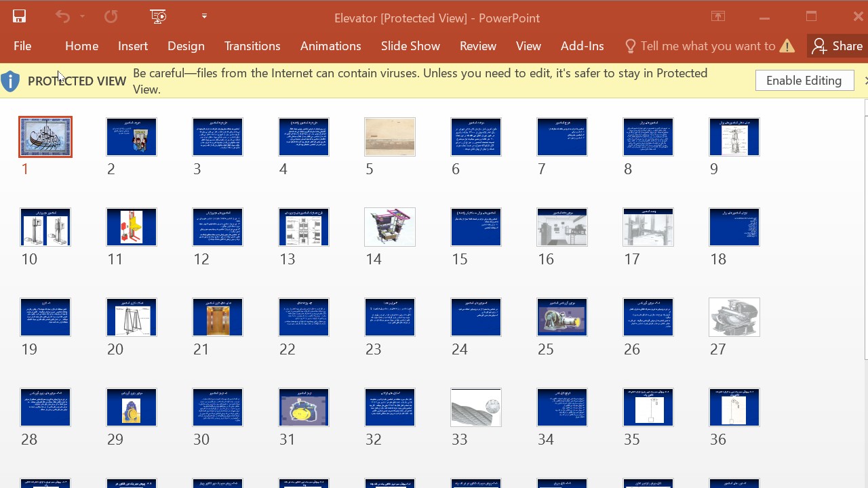Select slide 4 thumbnail

point(304,137)
